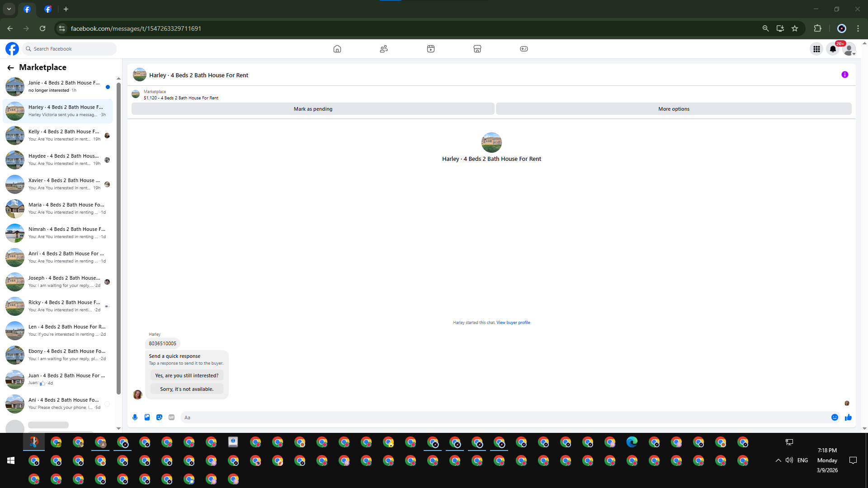Viewport: 868px width, 488px height.
Task: Click the View buyer profile link
Action: click(x=513, y=323)
